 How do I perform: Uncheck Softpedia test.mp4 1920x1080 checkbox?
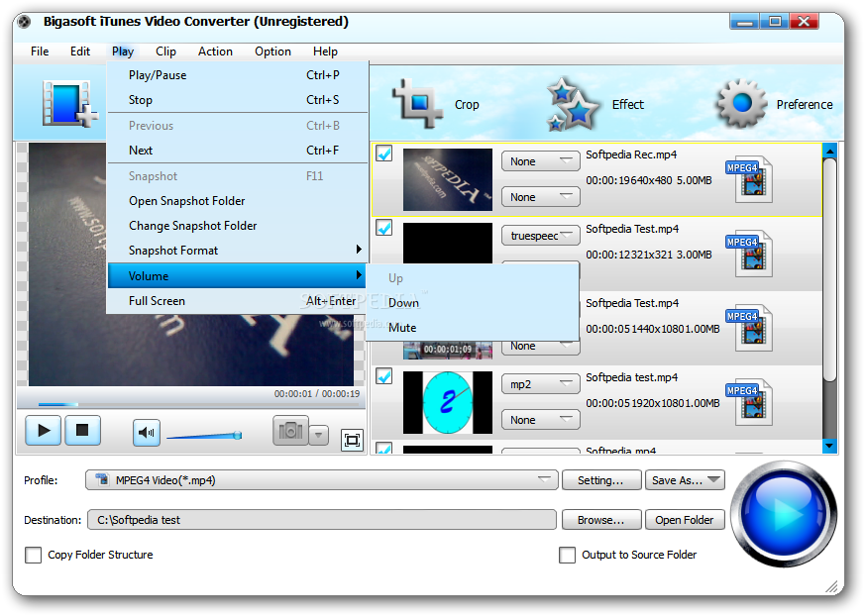(x=384, y=376)
